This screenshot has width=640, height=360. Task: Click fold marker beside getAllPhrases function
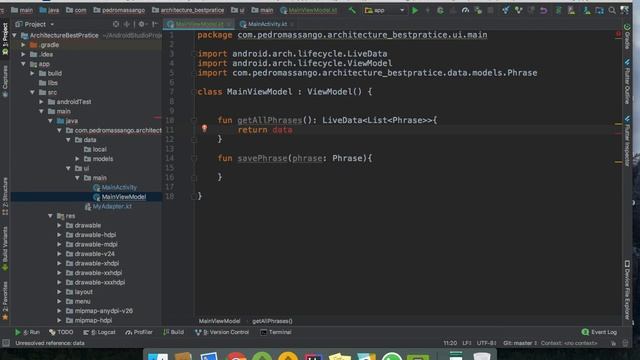coord(194,120)
